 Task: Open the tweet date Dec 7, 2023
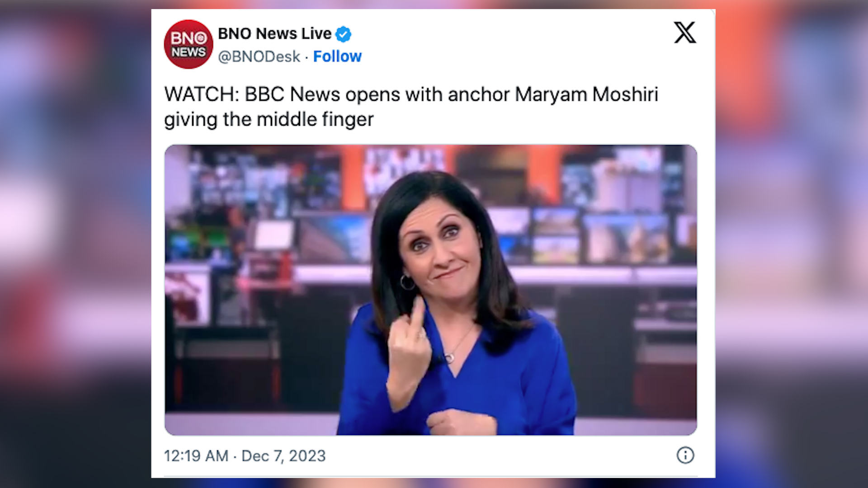tap(283, 456)
